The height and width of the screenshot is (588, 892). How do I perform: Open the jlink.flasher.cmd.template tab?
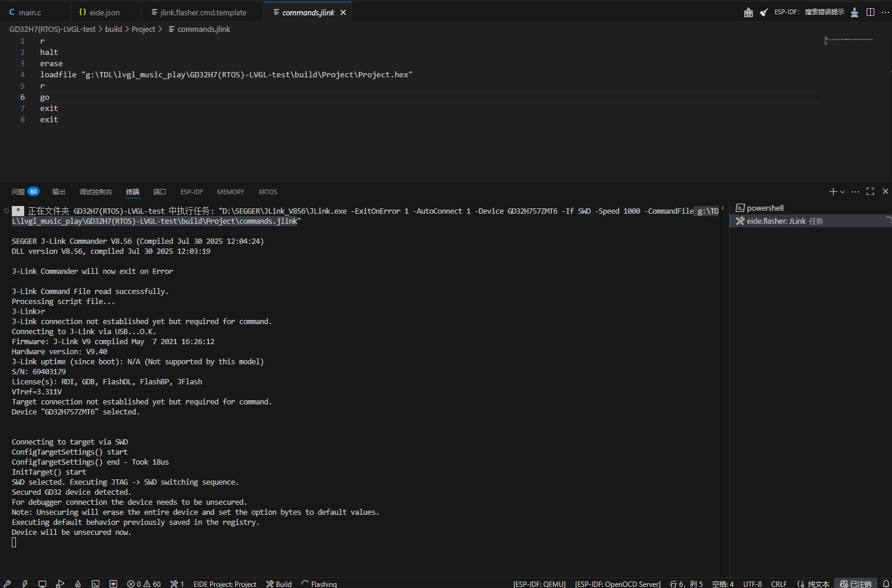[x=202, y=12]
